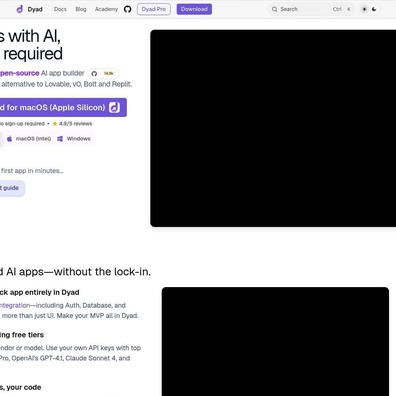Click the purple Download button
Screen dimensions: 396x396
(x=194, y=9)
